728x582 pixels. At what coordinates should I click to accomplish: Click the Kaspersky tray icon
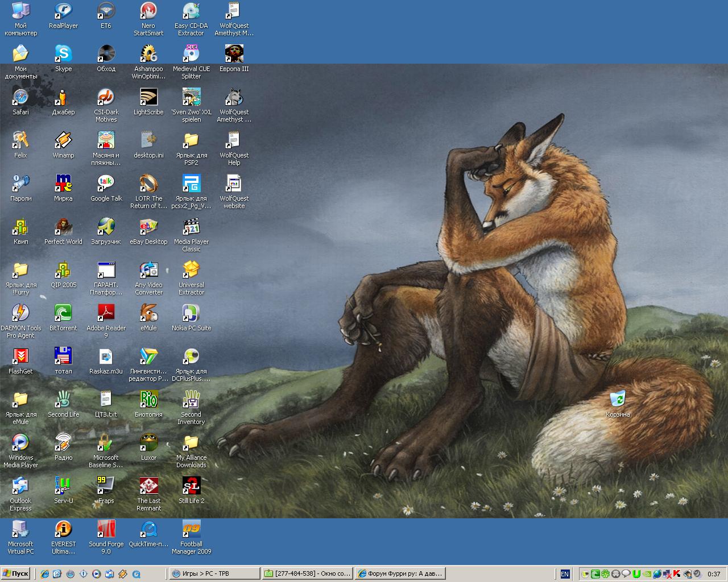677,574
